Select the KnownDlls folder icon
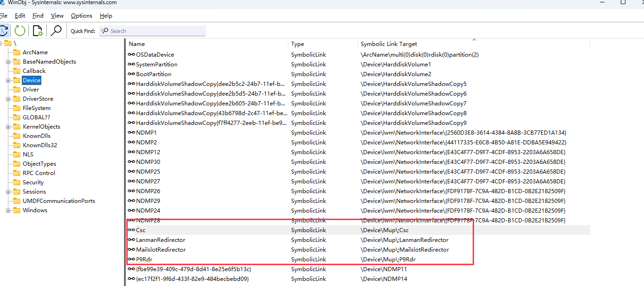 tap(16, 136)
